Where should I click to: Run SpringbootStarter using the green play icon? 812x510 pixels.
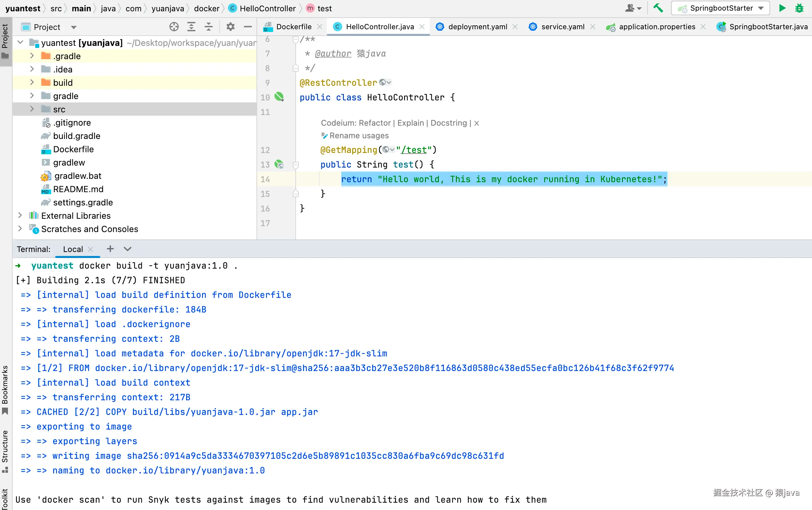pyautogui.click(x=782, y=8)
